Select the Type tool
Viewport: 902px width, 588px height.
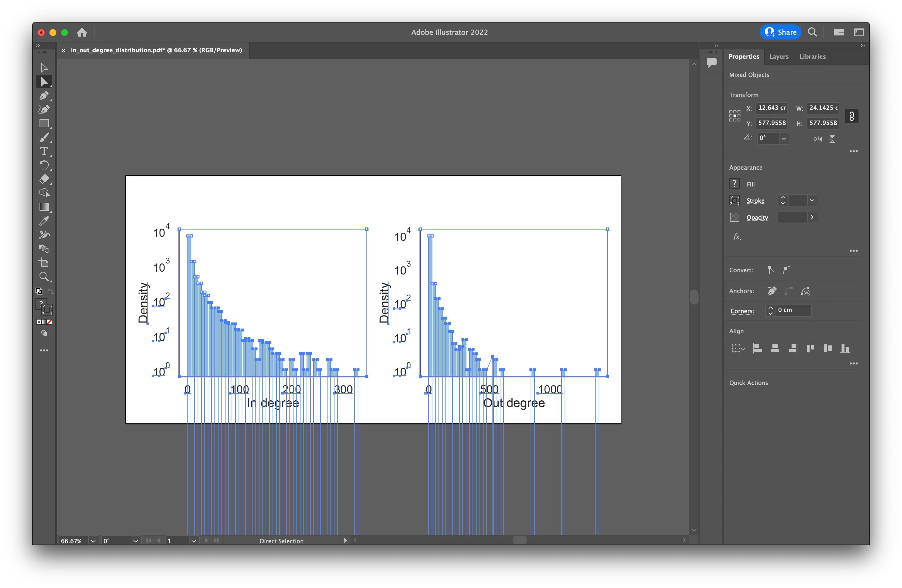pos(44,151)
